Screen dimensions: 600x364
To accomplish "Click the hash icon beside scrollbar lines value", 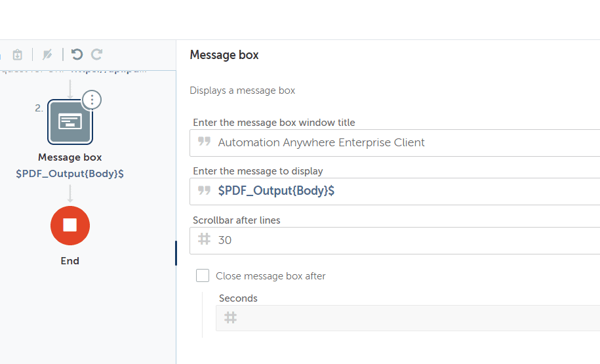I will tap(205, 240).
